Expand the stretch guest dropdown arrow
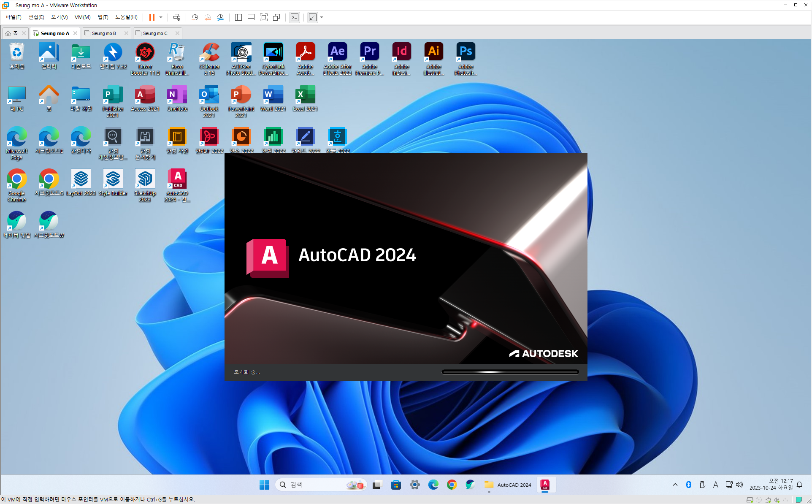Screen dimensions: 812x504 pos(322,17)
